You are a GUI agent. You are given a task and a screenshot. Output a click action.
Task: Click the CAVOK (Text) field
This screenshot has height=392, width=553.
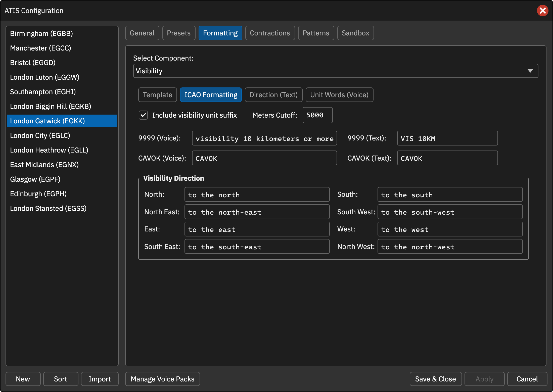click(447, 158)
